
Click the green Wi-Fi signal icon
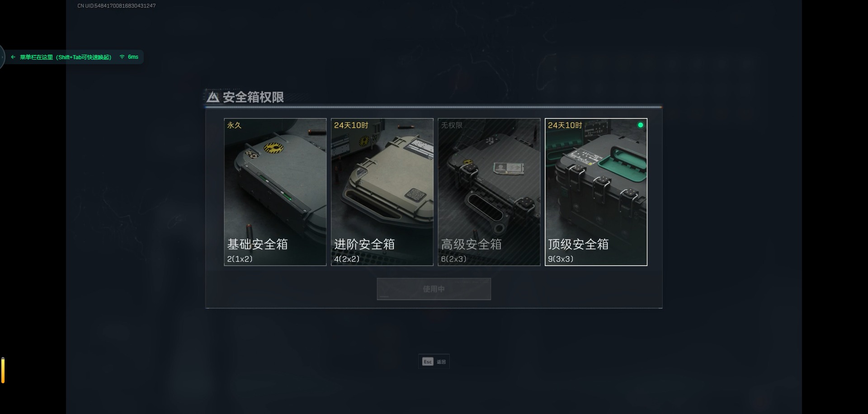(x=122, y=57)
